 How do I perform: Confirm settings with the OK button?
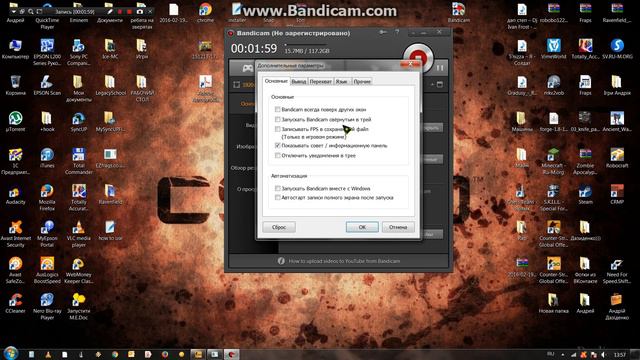point(362,227)
